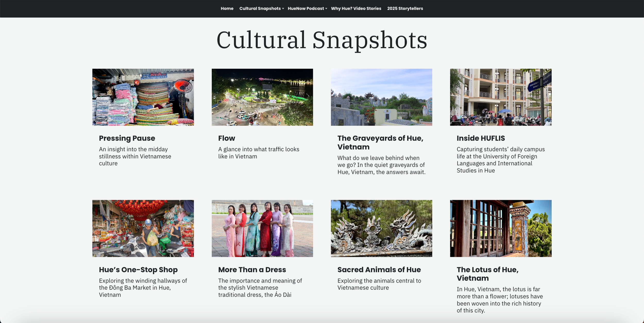Follow the Flow story title link
The image size is (644, 323).
pyautogui.click(x=226, y=138)
